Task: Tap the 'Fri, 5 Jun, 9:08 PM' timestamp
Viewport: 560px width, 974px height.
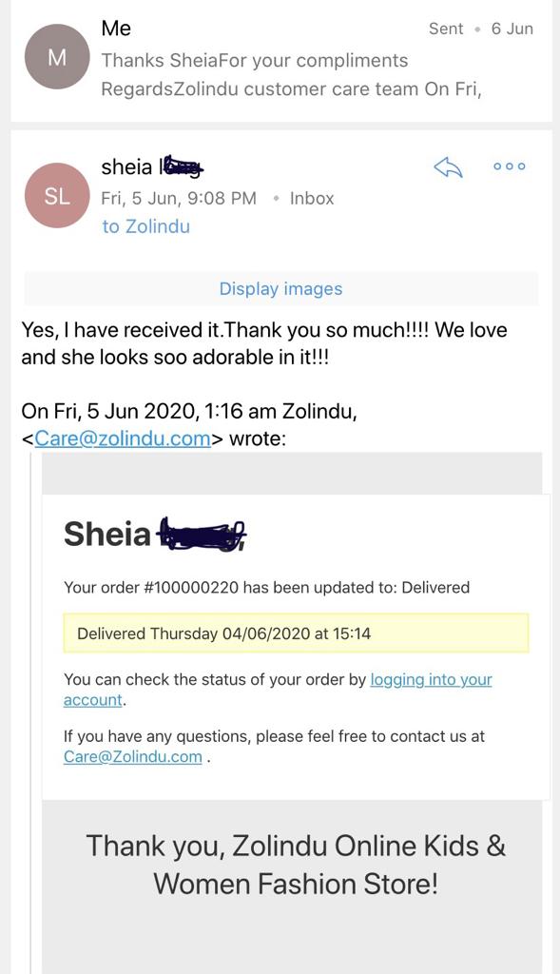Action: 179,198
